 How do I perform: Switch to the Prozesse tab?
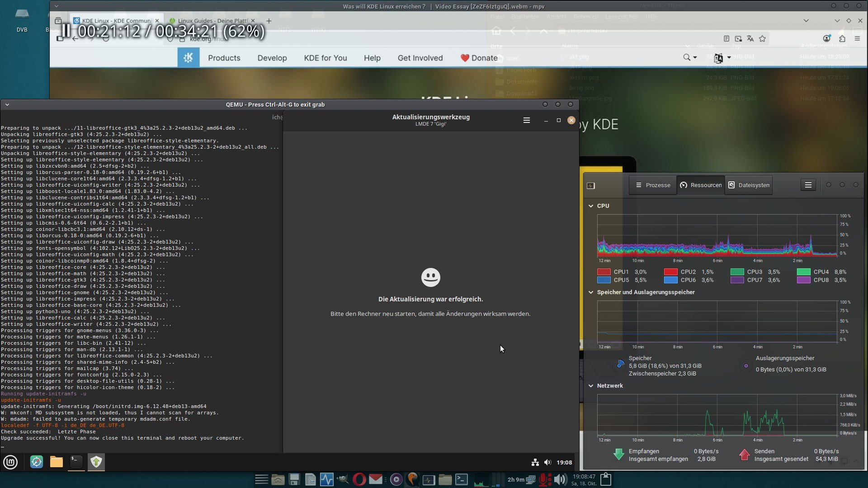[653, 185]
